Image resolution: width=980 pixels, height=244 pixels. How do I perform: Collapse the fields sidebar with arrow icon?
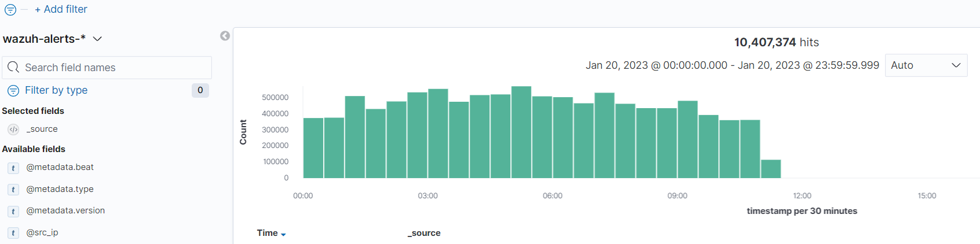point(225,36)
